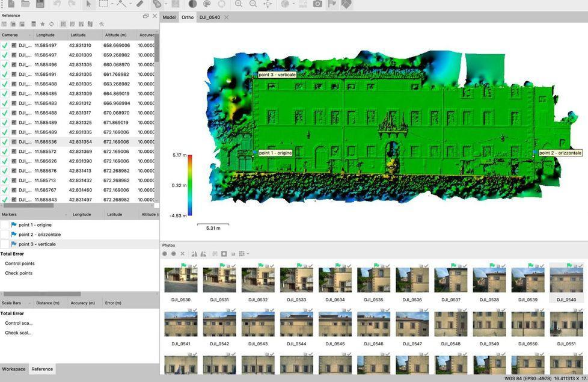Enable the point 1 - origine marker checkbox
The width and height of the screenshot is (588, 382).
point(4,225)
